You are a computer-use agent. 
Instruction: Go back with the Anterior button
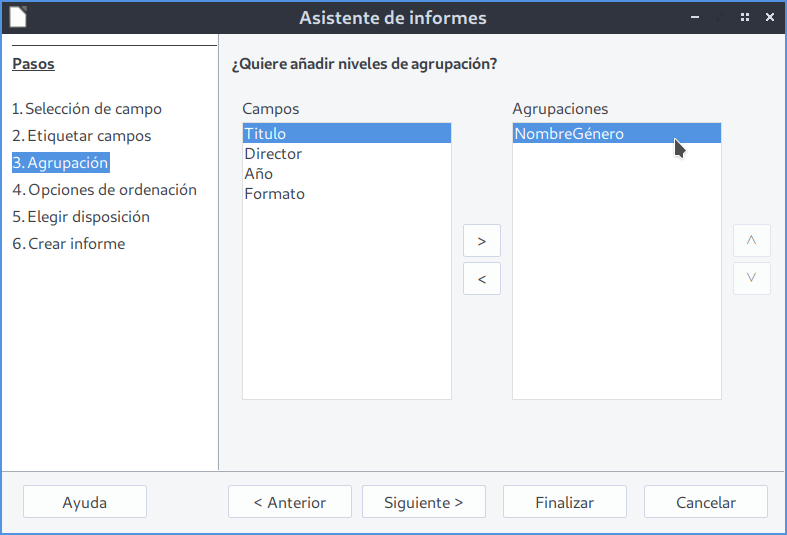[x=290, y=502]
